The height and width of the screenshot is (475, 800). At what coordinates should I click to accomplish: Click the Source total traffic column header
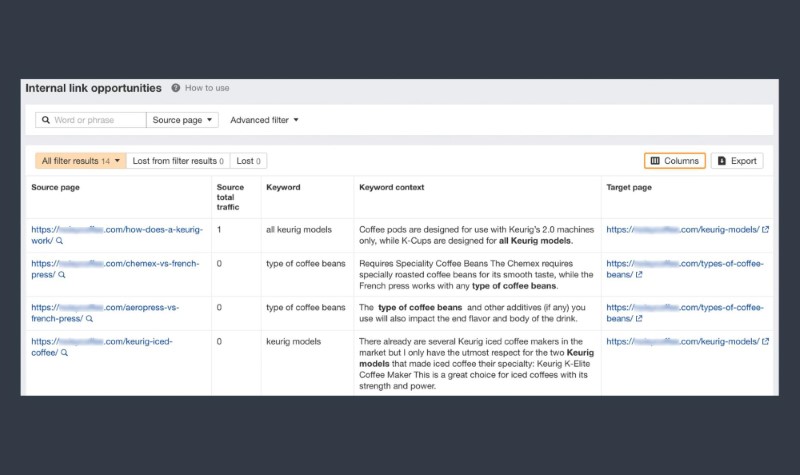[x=230, y=197]
